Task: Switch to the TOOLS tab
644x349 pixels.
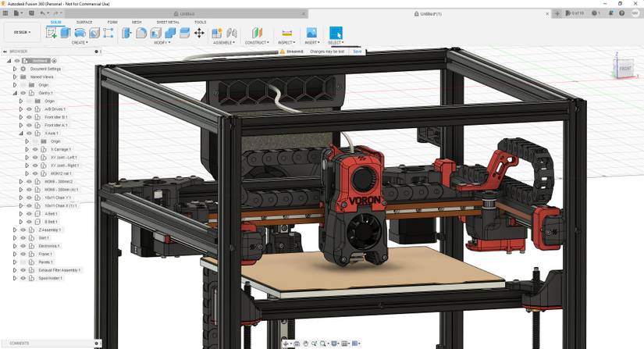Action: pos(200,22)
